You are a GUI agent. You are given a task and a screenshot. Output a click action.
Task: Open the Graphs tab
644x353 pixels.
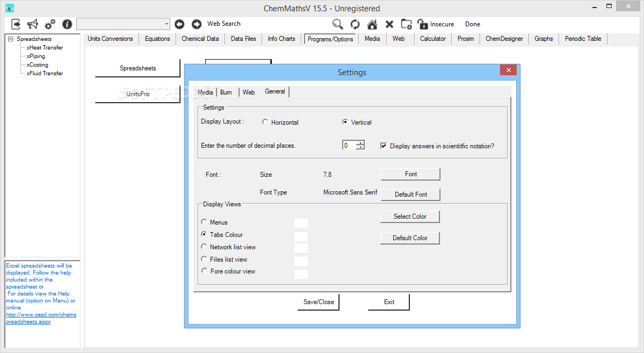(x=544, y=39)
